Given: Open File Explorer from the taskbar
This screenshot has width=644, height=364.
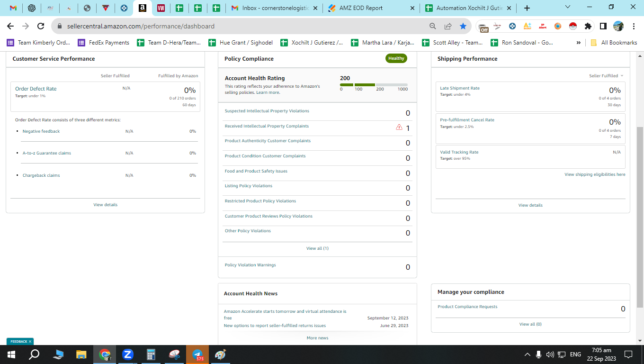Looking at the screenshot, I should [81, 355].
